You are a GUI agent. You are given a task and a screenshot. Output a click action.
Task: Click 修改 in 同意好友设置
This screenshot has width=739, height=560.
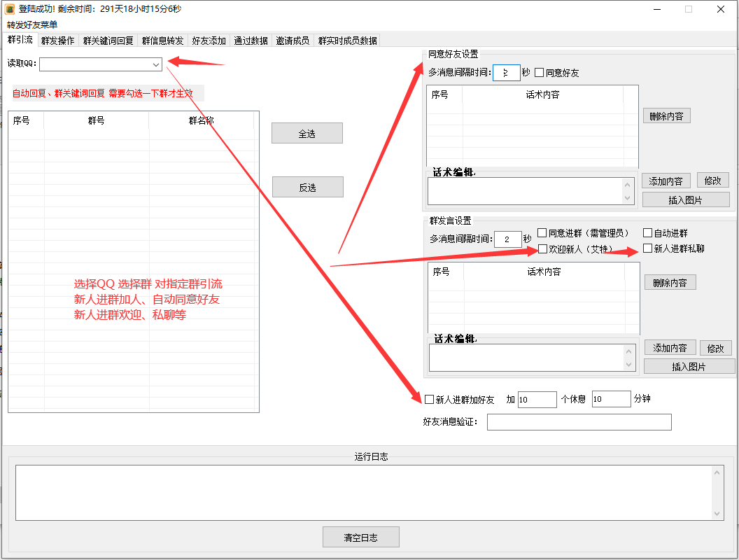tap(712, 180)
